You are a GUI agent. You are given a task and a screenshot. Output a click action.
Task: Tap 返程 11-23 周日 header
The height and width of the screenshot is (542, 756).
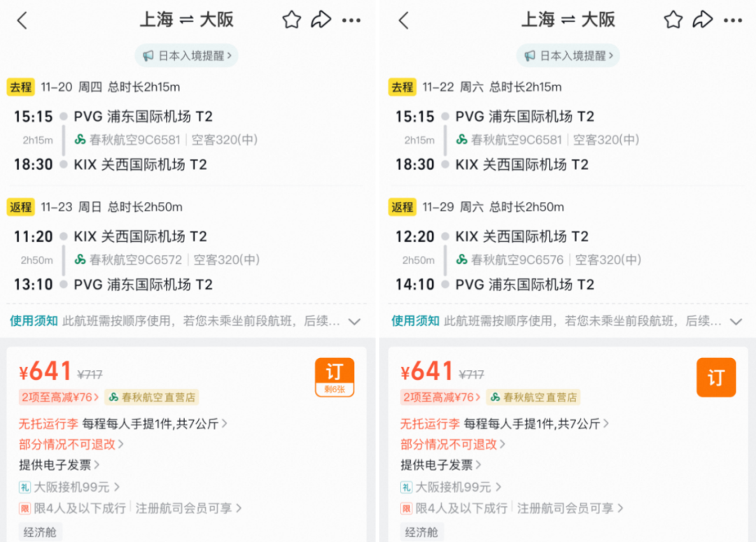(94, 207)
